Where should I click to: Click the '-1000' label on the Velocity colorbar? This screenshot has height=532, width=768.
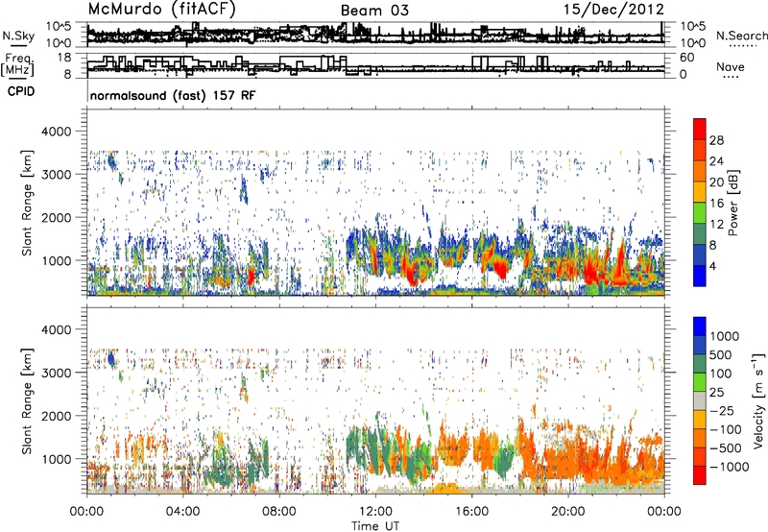(729, 467)
